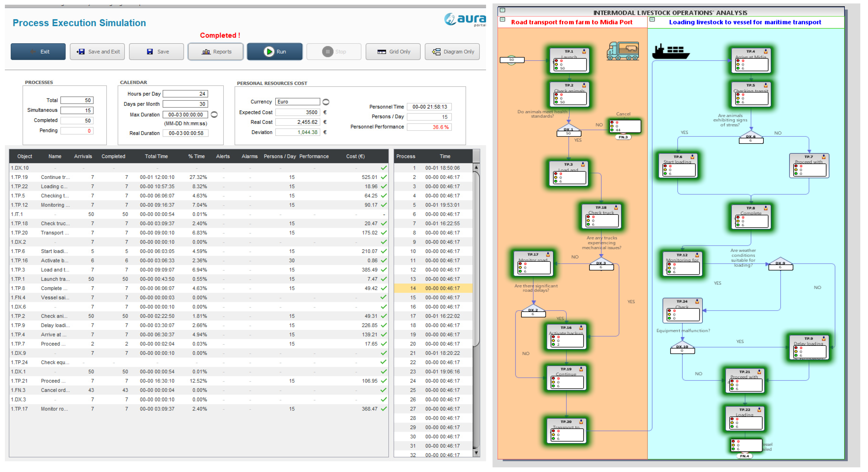Click the Reports bar chart icon

click(x=206, y=52)
